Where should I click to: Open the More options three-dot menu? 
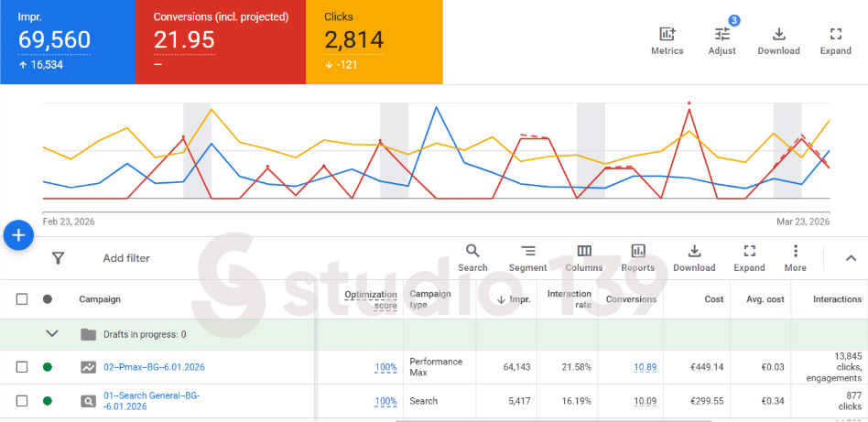[x=795, y=251]
